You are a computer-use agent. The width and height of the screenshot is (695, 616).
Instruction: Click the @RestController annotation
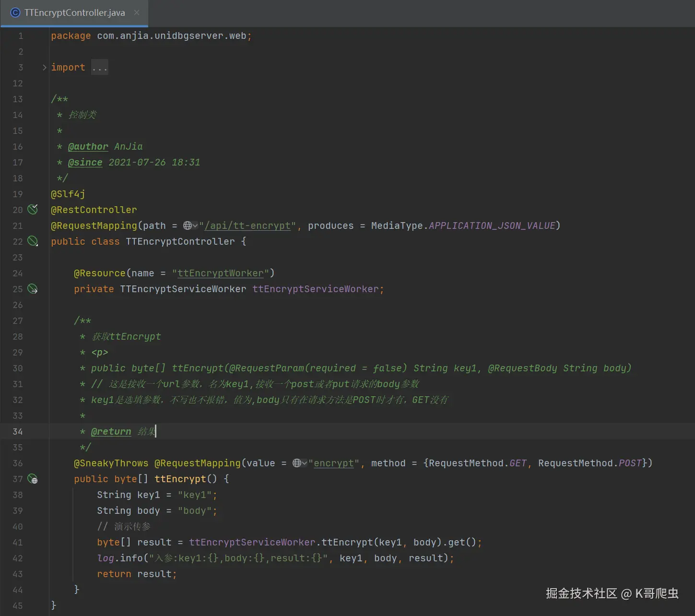tap(94, 210)
